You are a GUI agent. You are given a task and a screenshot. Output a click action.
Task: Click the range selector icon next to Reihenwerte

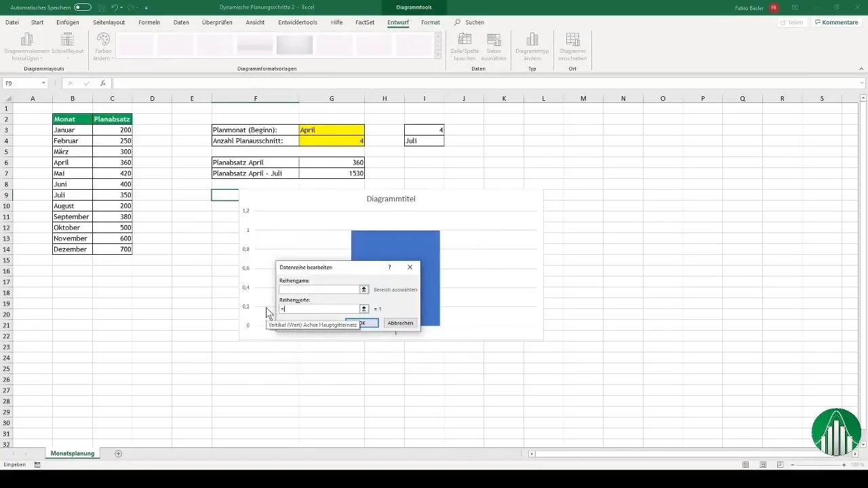tap(364, 309)
